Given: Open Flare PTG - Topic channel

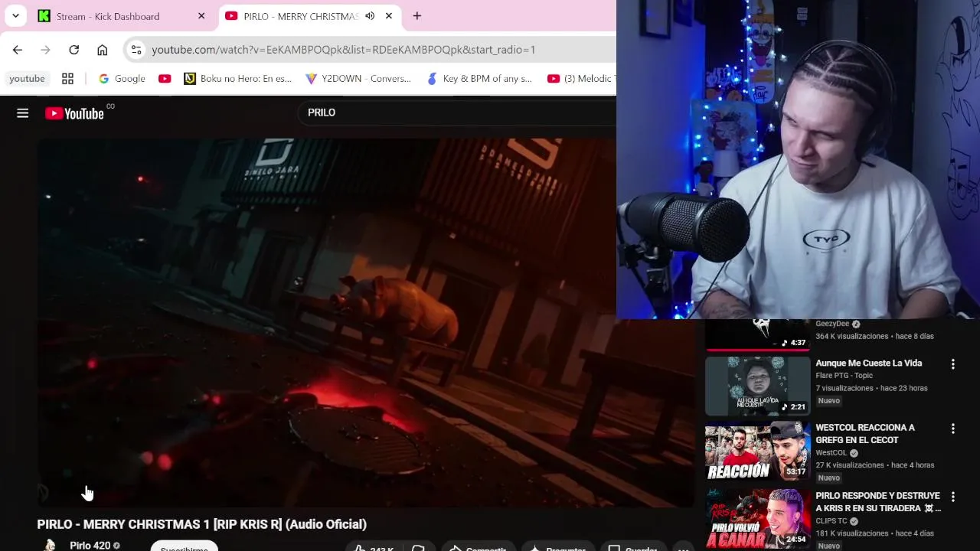Looking at the screenshot, I should point(844,376).
